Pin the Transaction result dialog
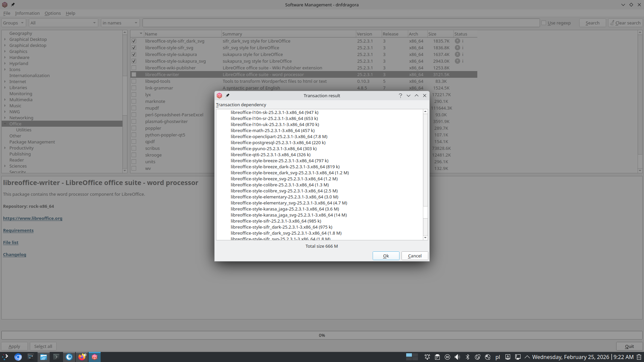Image resolution: width=644 pixels, height=362 pixels. tap(227, 96)
